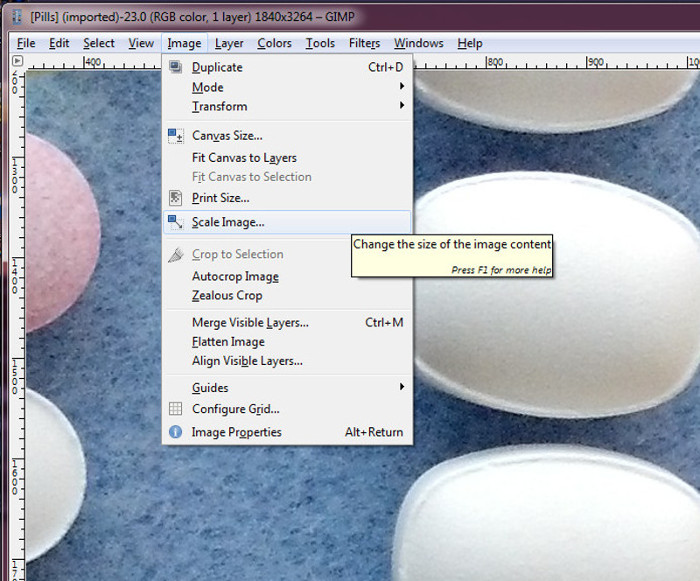Click the Scale Image icon
Viewport: 700px width, 581px height.
coord(176,222)
